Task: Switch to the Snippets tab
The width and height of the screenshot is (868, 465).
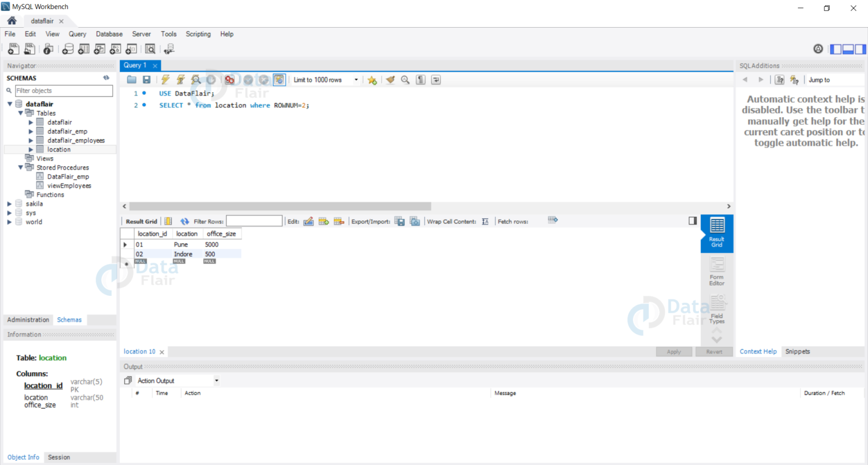Action: click(x=797, y=351)
